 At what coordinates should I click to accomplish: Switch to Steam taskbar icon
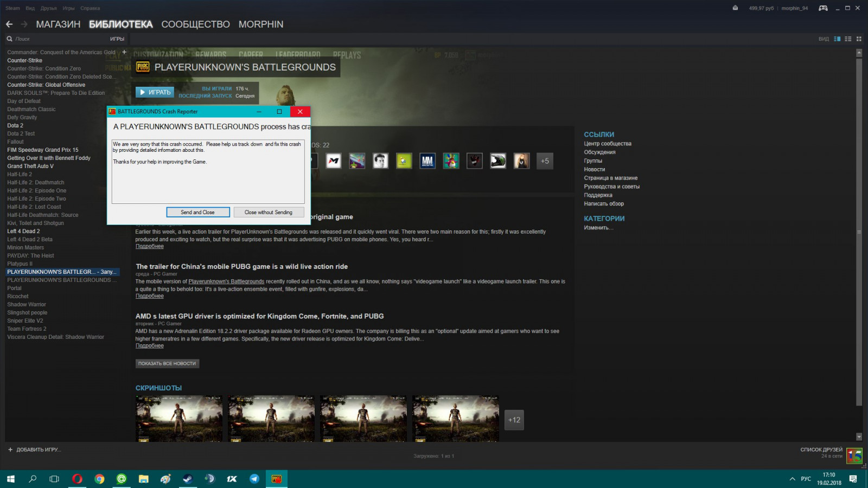[188, 479]
